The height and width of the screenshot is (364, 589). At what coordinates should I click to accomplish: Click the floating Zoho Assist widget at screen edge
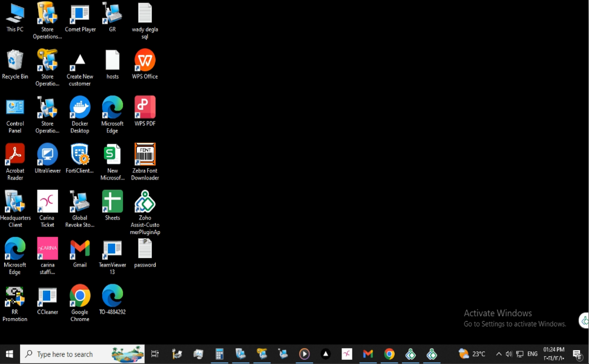point(585,321)
